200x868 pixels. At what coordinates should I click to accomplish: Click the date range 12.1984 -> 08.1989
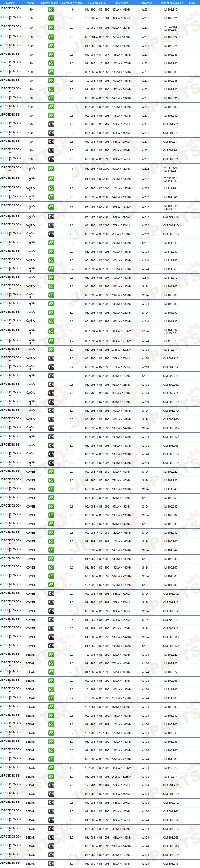(x=97, y=785)
